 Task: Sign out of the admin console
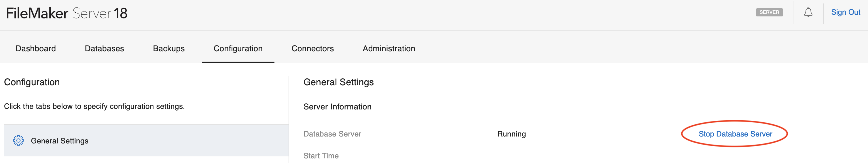(x=846, y=12)
